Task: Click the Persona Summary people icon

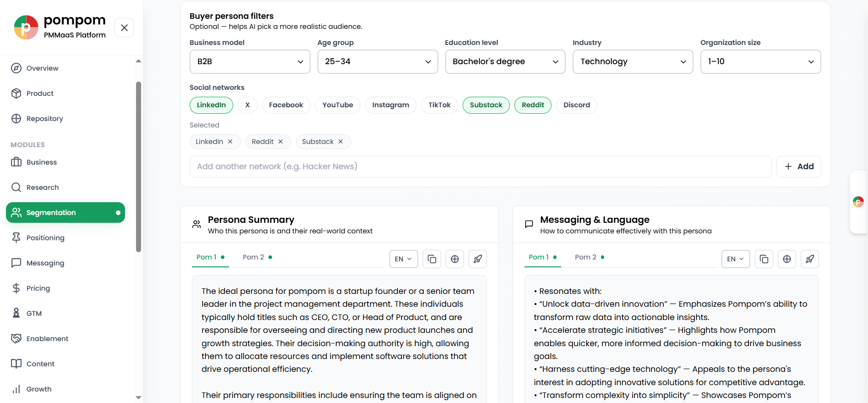Action: tap(197, 224)
